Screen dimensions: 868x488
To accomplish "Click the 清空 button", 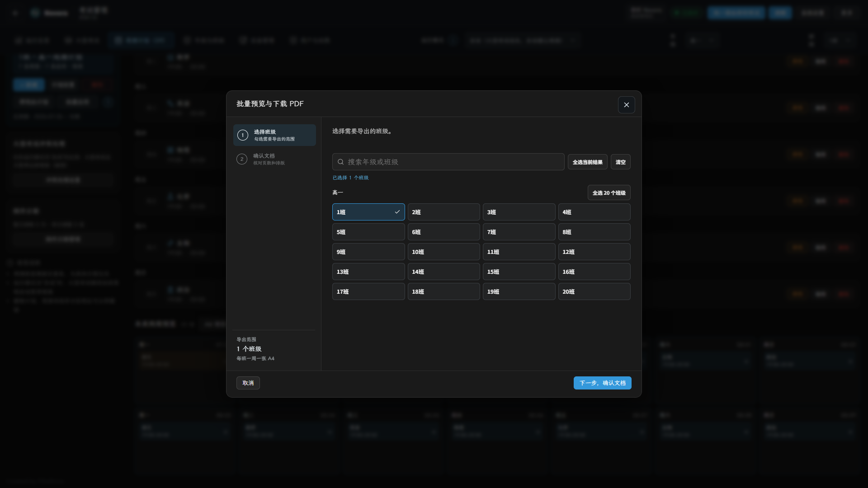I will click(620, 162).
